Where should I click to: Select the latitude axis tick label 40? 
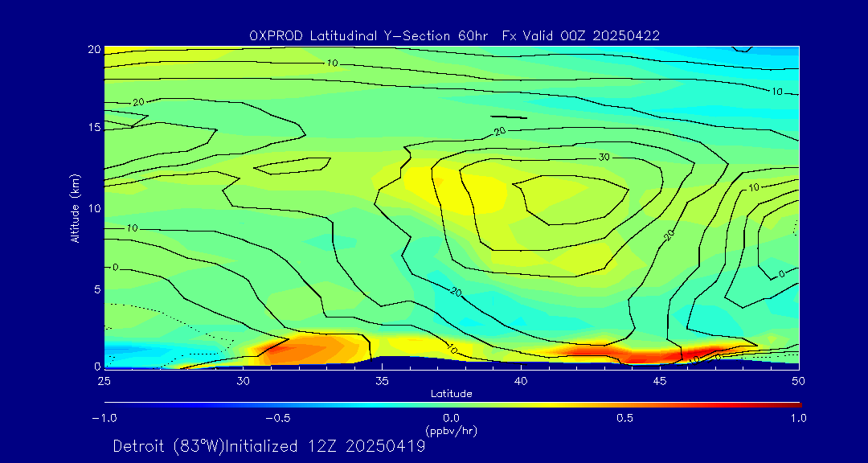521,381
